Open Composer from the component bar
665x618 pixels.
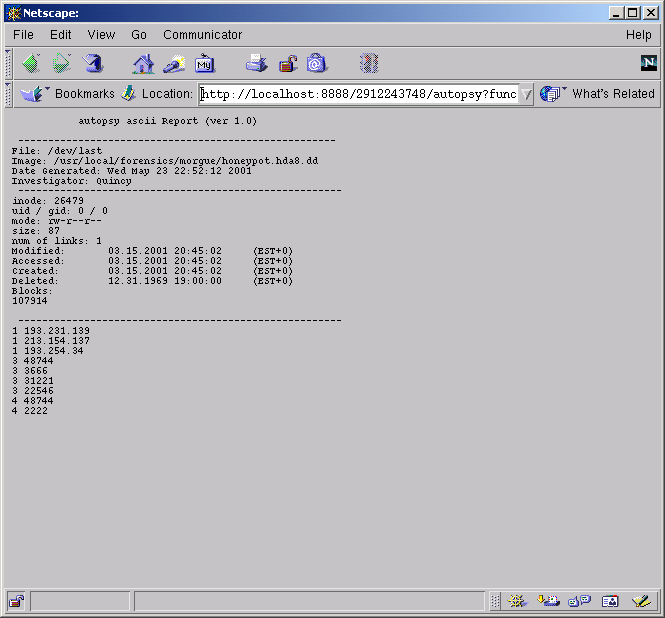tap(641, 601)
